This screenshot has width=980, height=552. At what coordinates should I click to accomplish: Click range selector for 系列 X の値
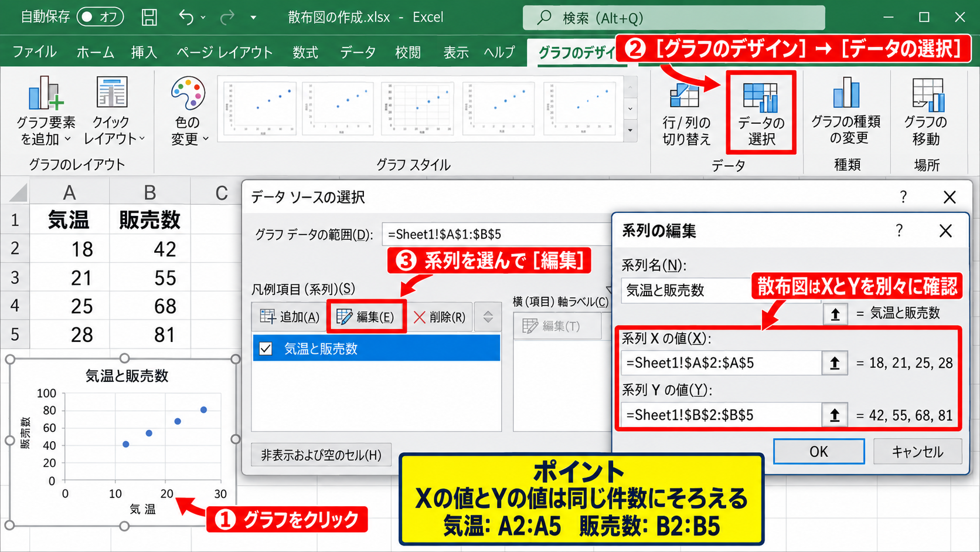[x=835, y=364]
